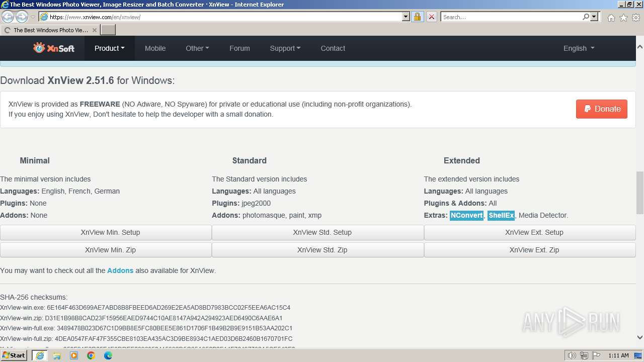Open the Forum menu item
This screenshot has height=362, width=644.
[x=239, y=48]
